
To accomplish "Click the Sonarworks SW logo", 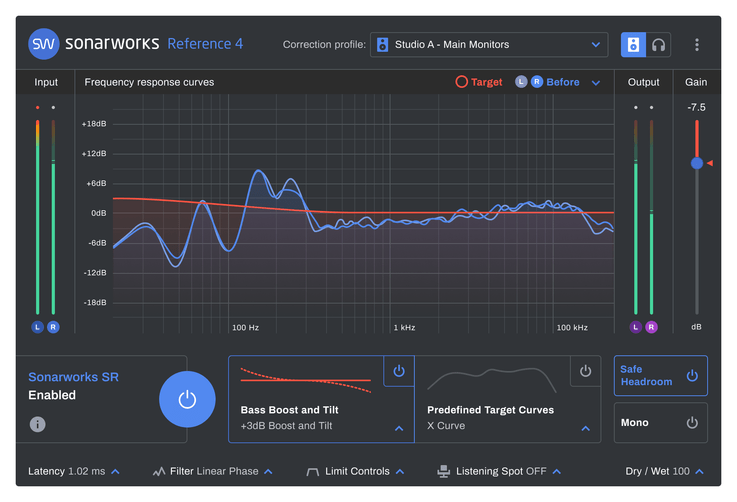I will tap(43, 44).
